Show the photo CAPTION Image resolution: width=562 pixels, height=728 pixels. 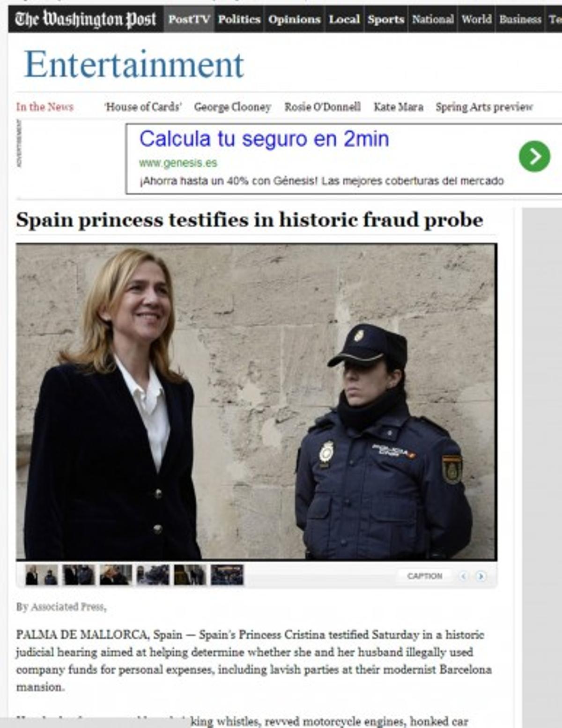click(x=424, y=576)
